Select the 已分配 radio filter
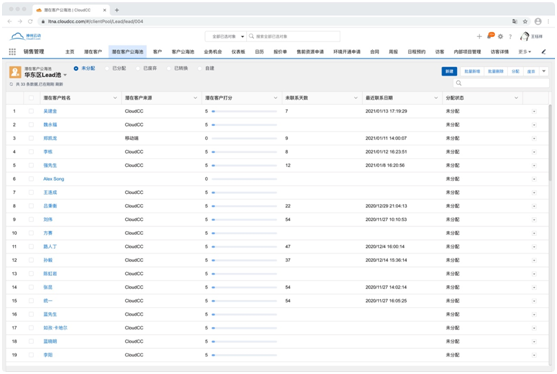557x374 pixels. click(x=107, y=68)
